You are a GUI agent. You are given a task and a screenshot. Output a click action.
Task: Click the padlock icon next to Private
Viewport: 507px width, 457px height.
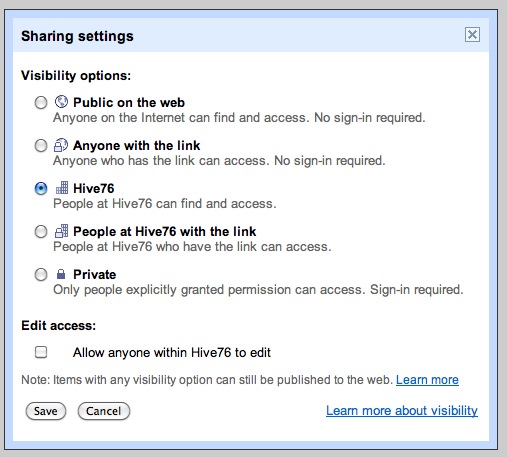click(x=61, y=274)
